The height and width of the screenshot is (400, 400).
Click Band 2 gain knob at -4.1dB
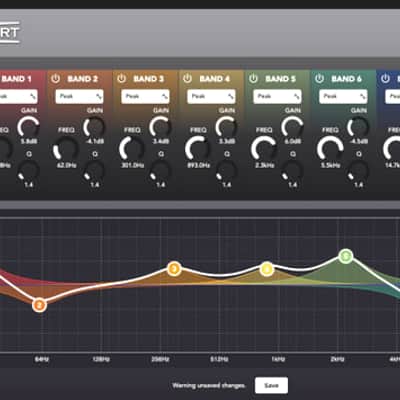(94, 127)
